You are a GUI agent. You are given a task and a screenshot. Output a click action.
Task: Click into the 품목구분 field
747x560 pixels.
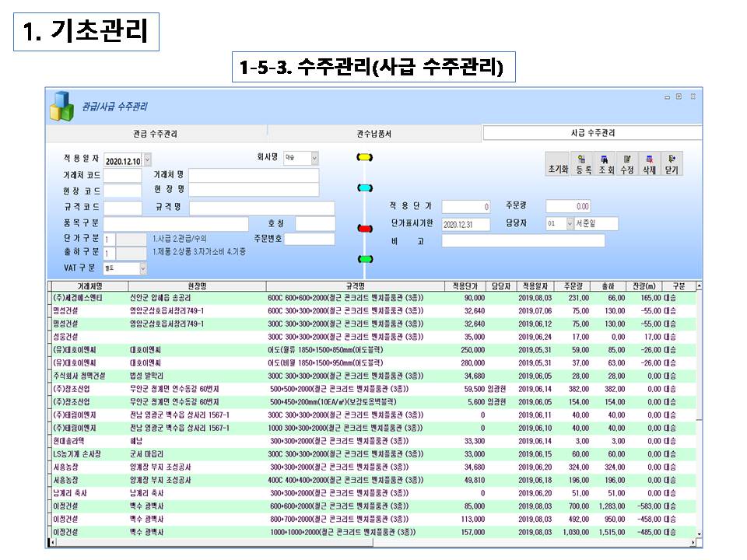(176, 224)
